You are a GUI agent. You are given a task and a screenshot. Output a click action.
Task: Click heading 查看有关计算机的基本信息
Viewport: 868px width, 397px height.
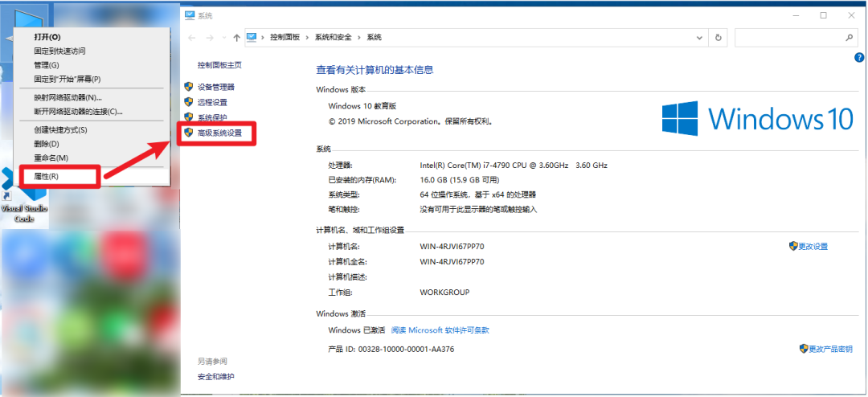coord(375,70)
